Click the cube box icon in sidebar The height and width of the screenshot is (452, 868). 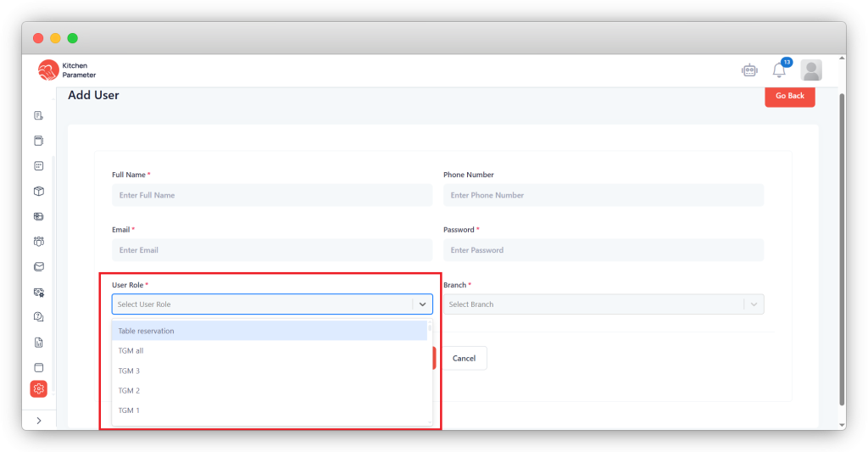coord(38,191)
